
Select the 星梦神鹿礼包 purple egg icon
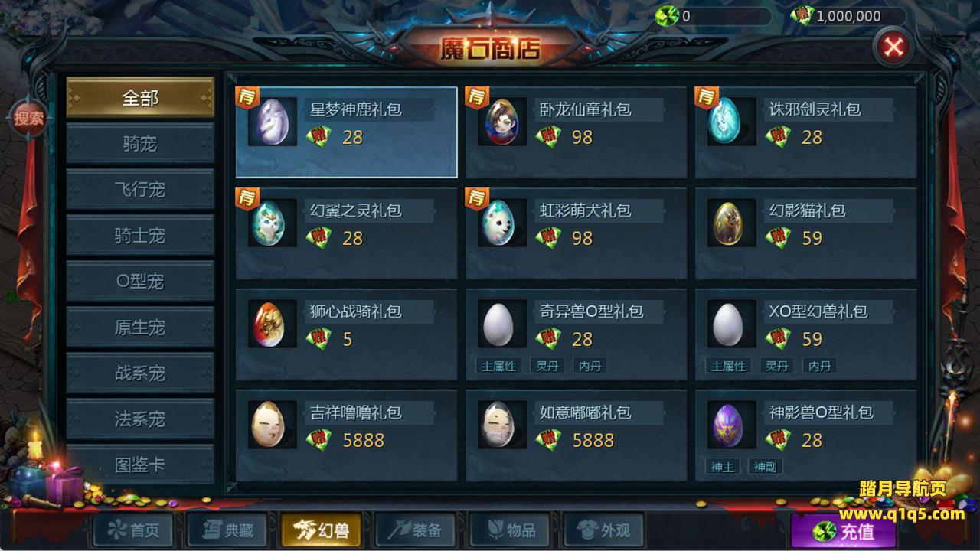point(273,122)
